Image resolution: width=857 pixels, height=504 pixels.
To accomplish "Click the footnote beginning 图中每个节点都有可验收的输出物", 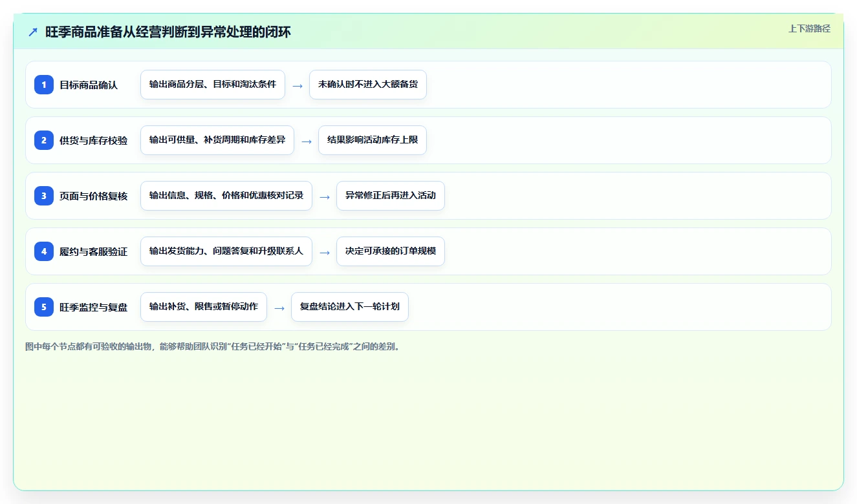I will click(213, 347).
